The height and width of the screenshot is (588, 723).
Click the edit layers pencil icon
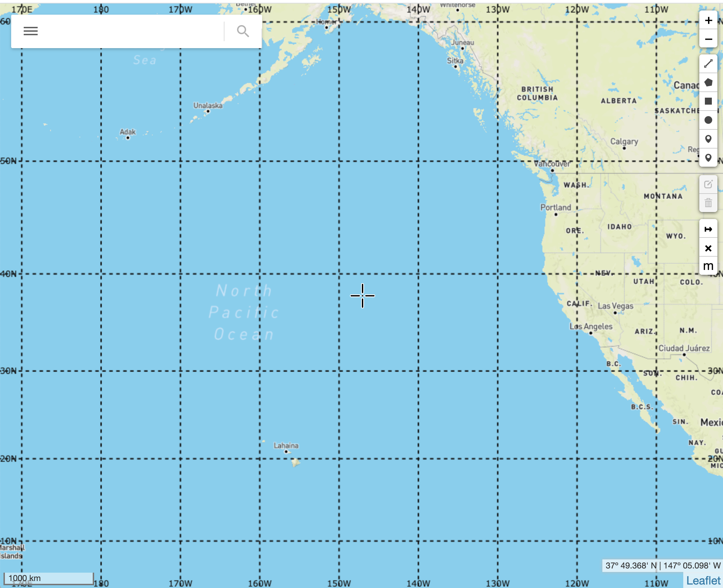pos(708,184)
